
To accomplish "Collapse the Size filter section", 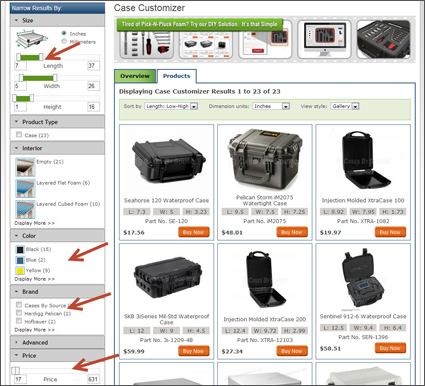I will pos(57,20).
